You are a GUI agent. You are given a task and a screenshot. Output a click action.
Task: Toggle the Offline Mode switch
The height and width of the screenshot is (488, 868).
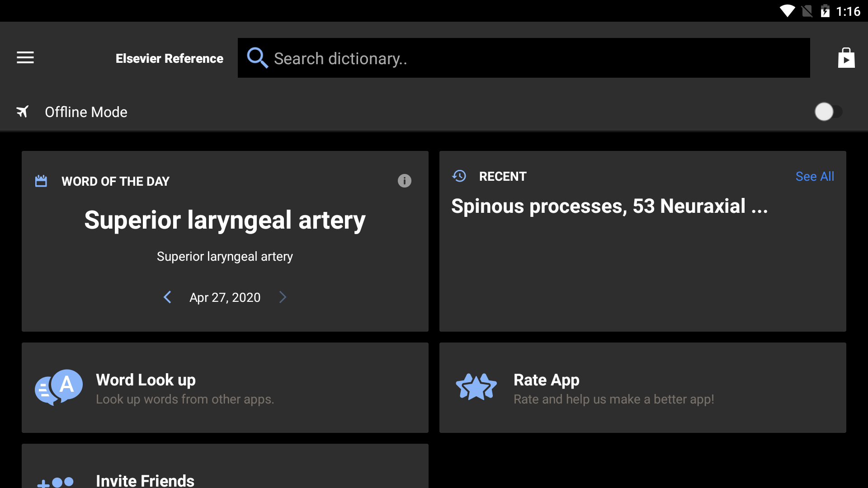[x=828, y=112]
